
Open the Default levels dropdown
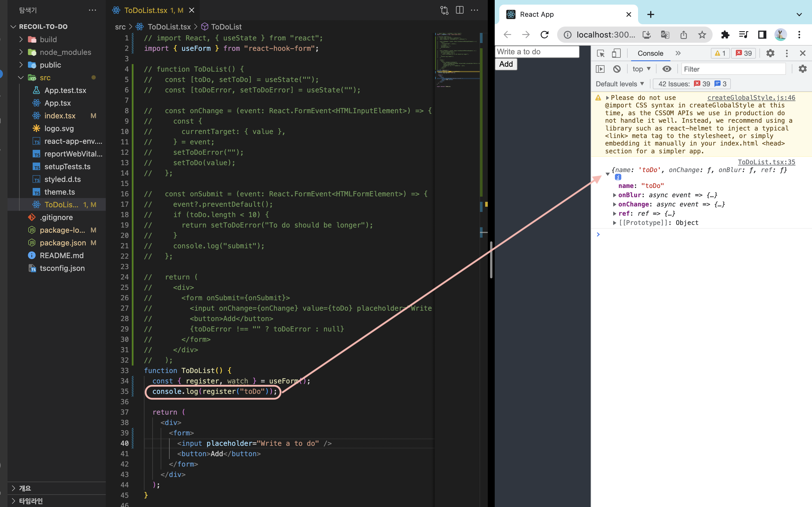coord(619,84)
